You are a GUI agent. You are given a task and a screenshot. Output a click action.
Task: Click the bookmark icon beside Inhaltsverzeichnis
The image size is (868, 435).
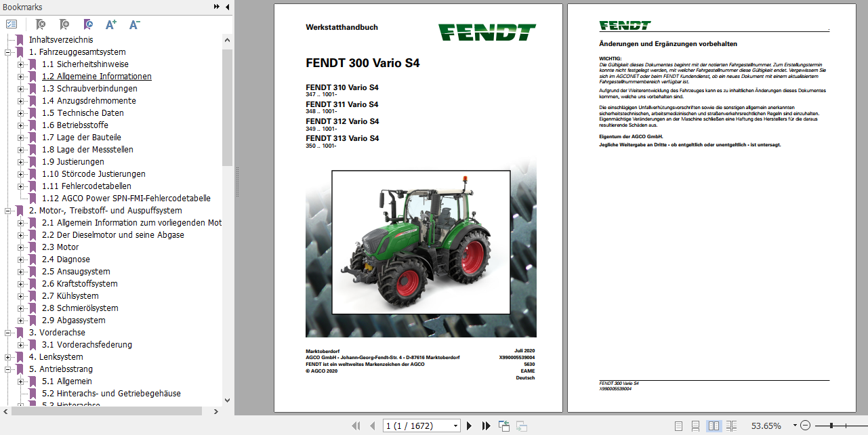tap(20, 40)
